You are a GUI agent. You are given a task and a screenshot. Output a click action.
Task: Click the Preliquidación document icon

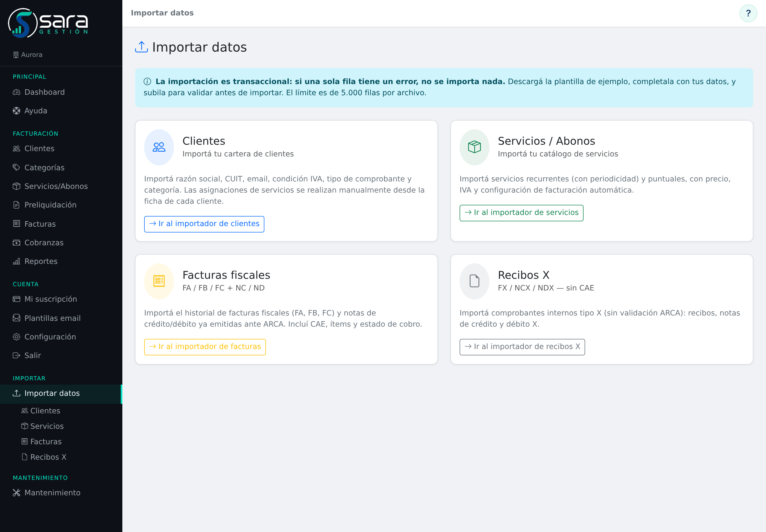pos(16,205)
